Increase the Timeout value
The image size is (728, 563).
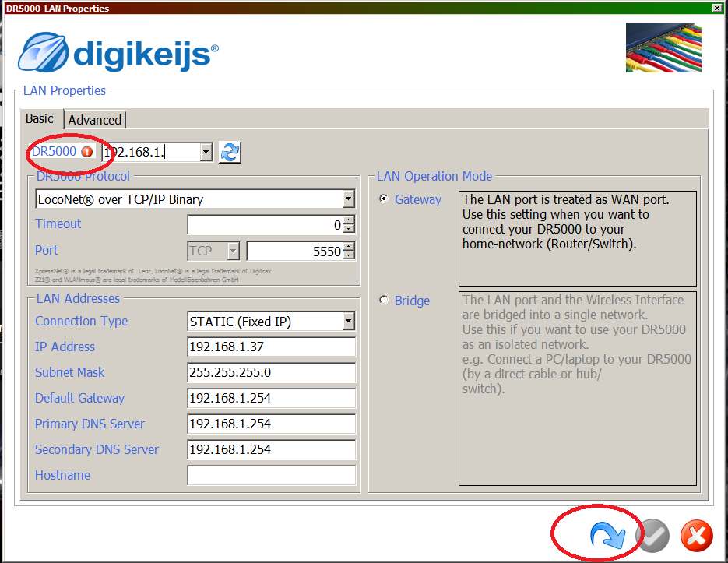pos(350,220)
